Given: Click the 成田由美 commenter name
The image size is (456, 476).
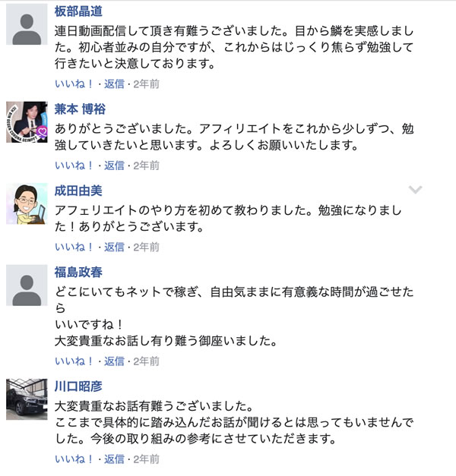Looking at the screenshot, I should [78, 191].
